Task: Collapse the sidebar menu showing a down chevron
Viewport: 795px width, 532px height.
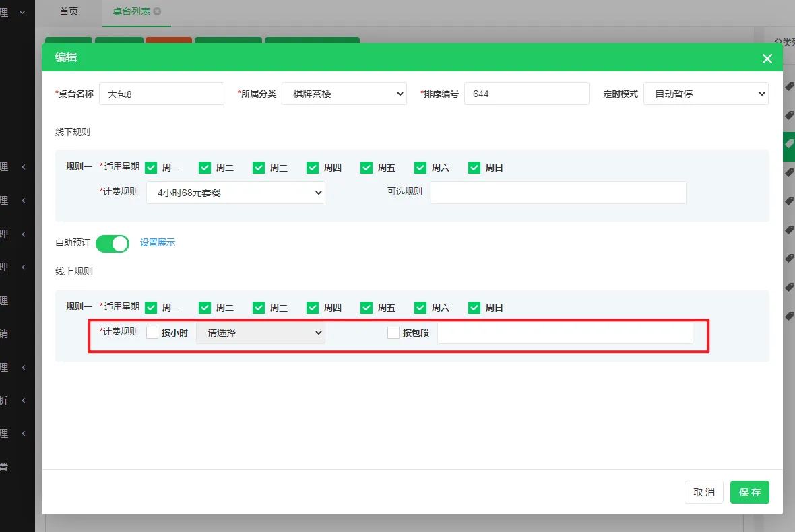Action: coord(22,12)
